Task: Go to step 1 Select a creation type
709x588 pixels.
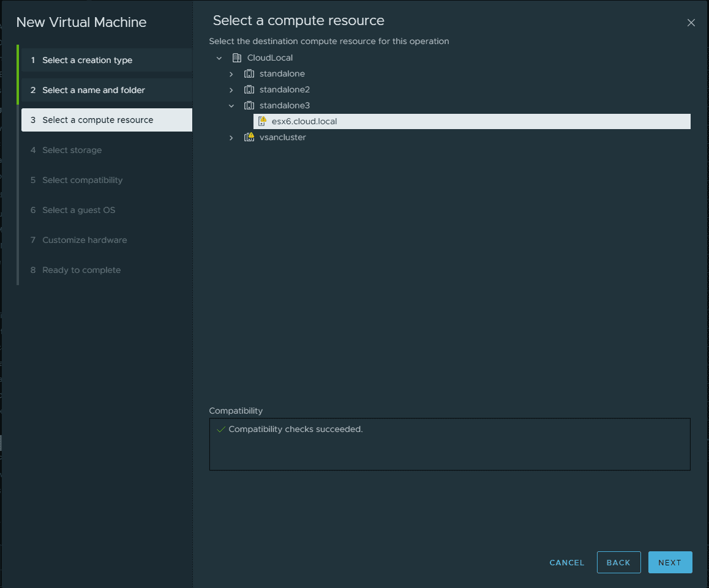Action: (87, 60)
